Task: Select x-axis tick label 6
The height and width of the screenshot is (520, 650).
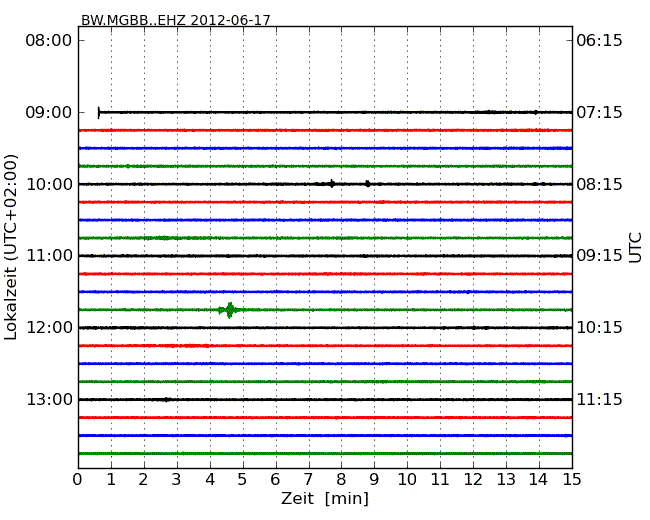Action: click(275, 480)
